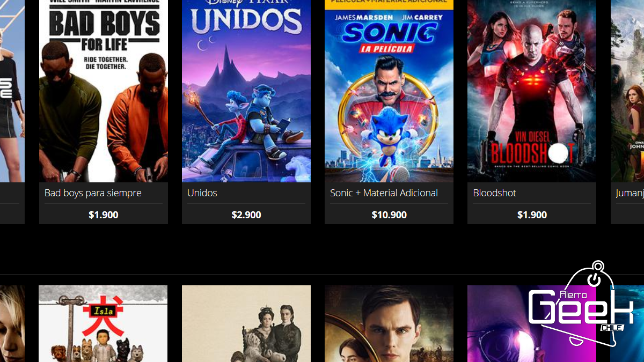This screenshot has height=362, width=644.
Task: Click the Bad boys para siempre title
Action: click(x=93, y=193)
